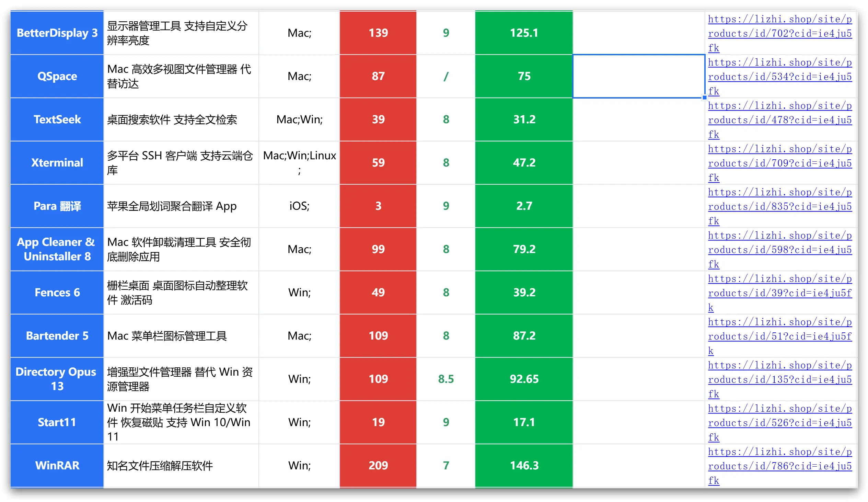
Task: Click the green cell 2.7
Action: point(524,206)
